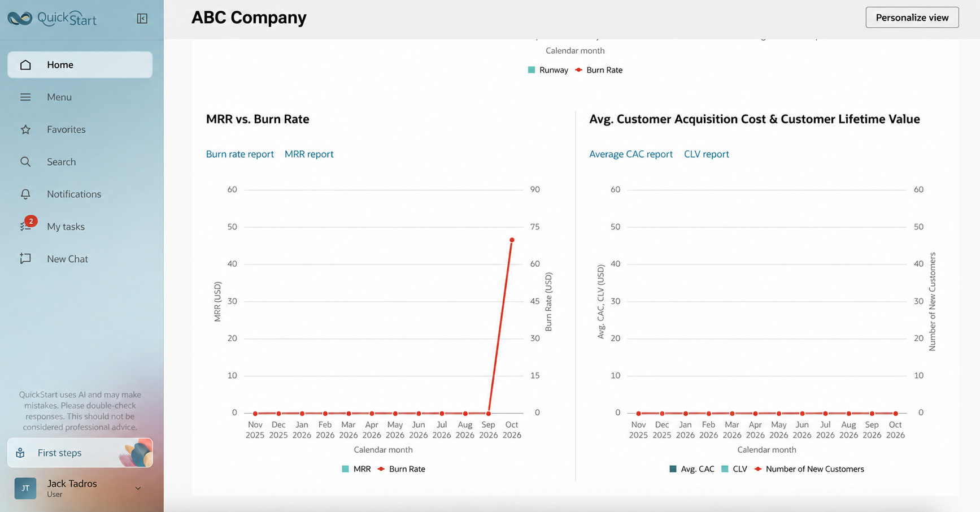The width and height of the screenshot is (980, 512).
Task: Click the Search magnifier icon
Action: [x=25, y=162]
